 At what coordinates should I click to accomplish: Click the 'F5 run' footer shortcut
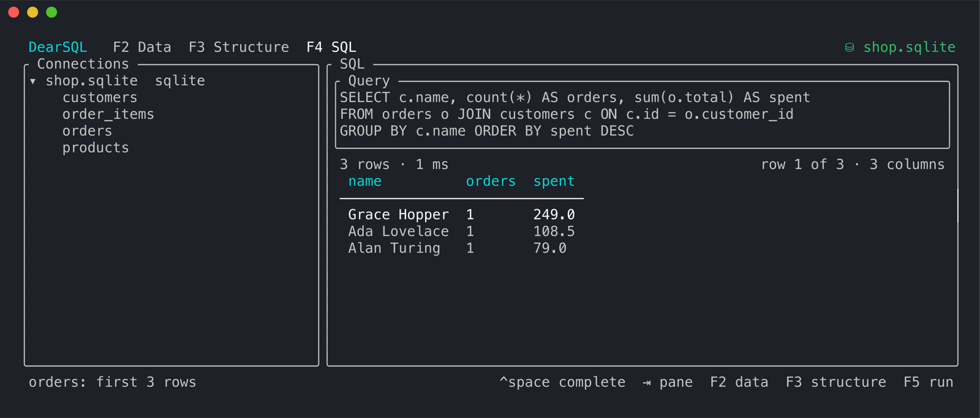click(929, 382)
